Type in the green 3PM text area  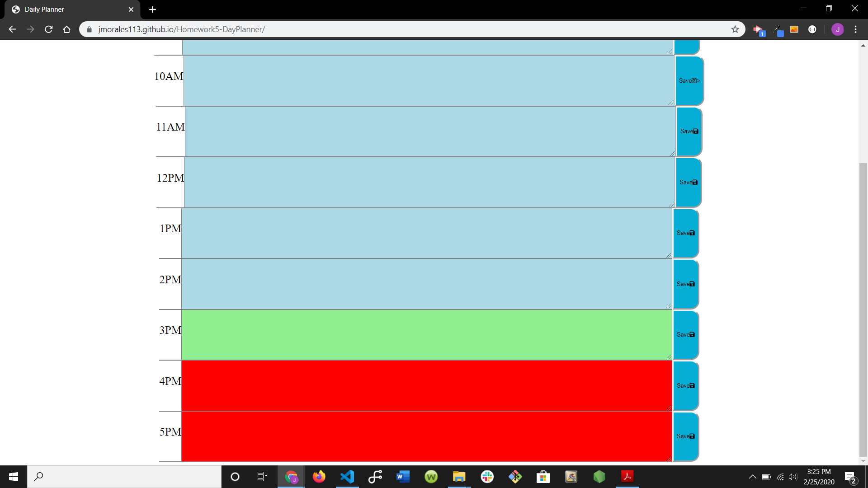426,335
